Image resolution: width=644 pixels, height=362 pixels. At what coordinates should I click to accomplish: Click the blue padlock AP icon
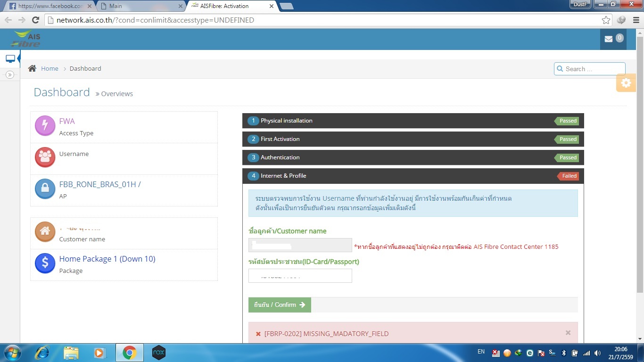coord(45,189)
